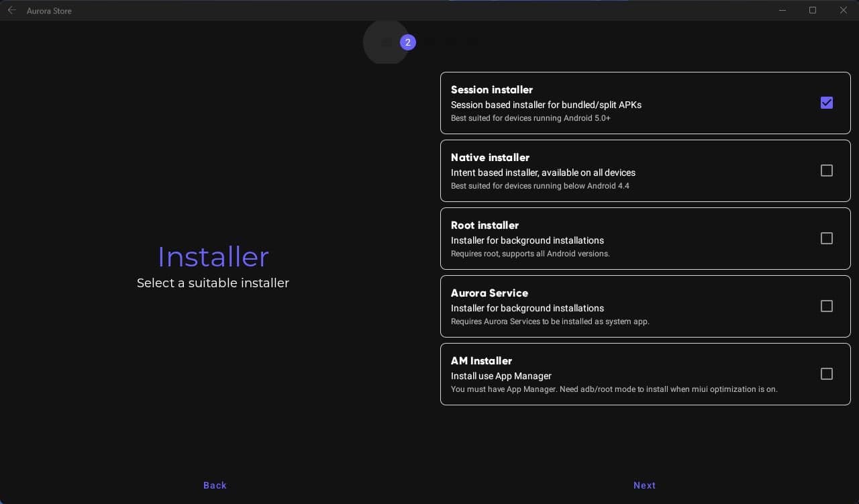859x504 pixels.
Task: Uncheck the Session installer checkbox
Action: click(826, 103)
